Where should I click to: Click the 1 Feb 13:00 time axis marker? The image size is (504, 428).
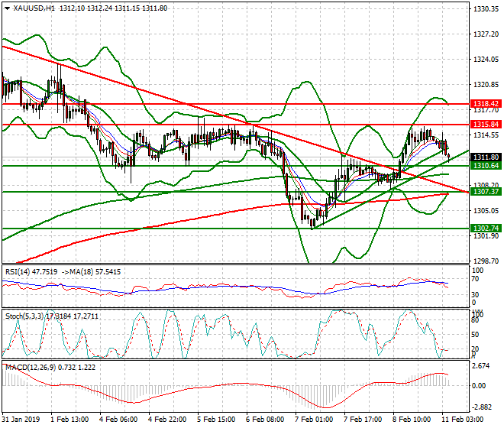coord(68,420)
